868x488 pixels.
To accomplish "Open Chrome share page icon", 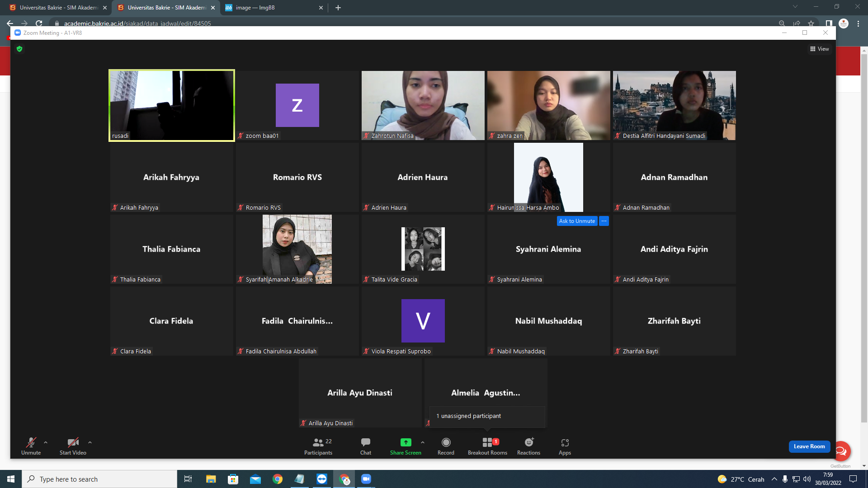I will (797, 23).
